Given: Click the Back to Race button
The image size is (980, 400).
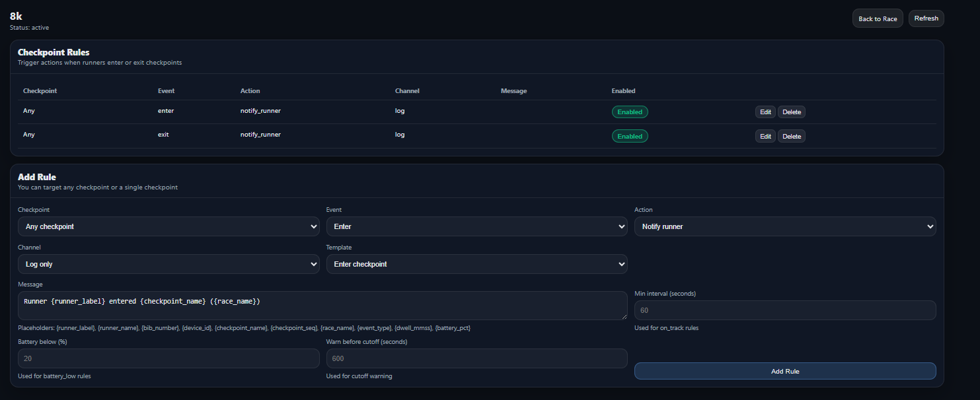Looking at the screenshot, I should pos(877,18).
